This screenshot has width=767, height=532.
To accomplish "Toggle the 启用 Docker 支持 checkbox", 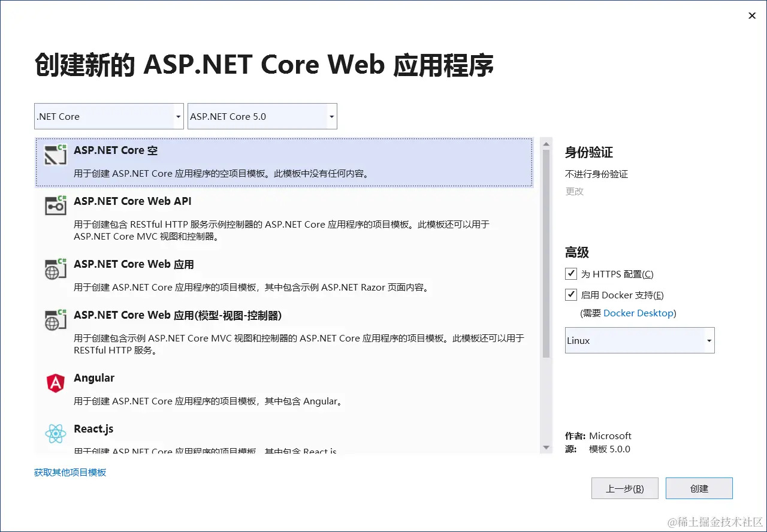I will pos(570,295).
